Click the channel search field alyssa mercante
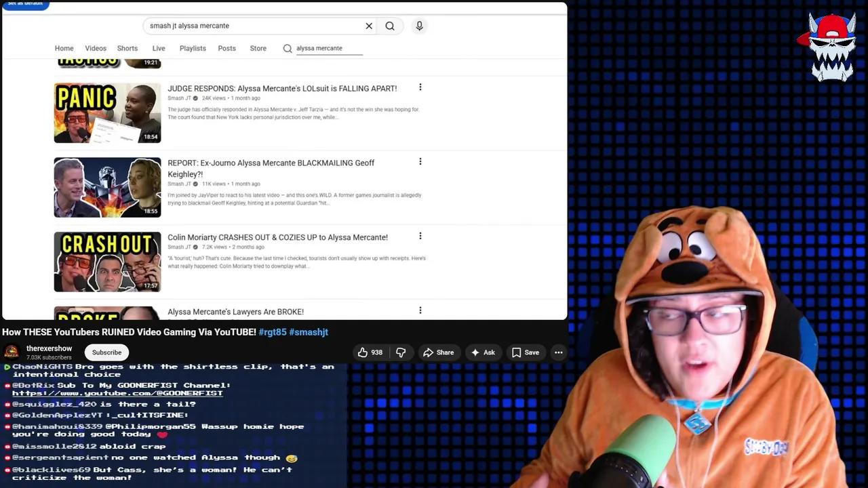This screenshot has height=488, width=868. pyautogui.click(x=329, y=48)
